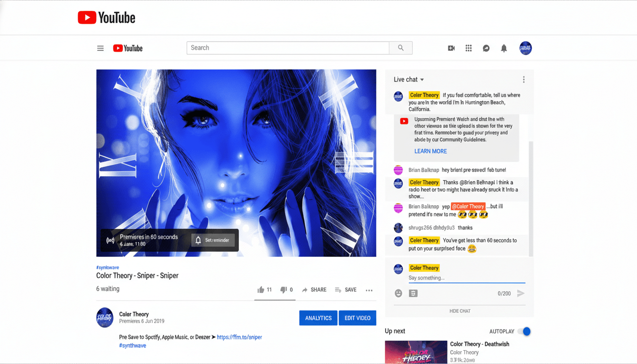
Task: Click the ANALYTICS button
Action: click(x=318, y=318)
